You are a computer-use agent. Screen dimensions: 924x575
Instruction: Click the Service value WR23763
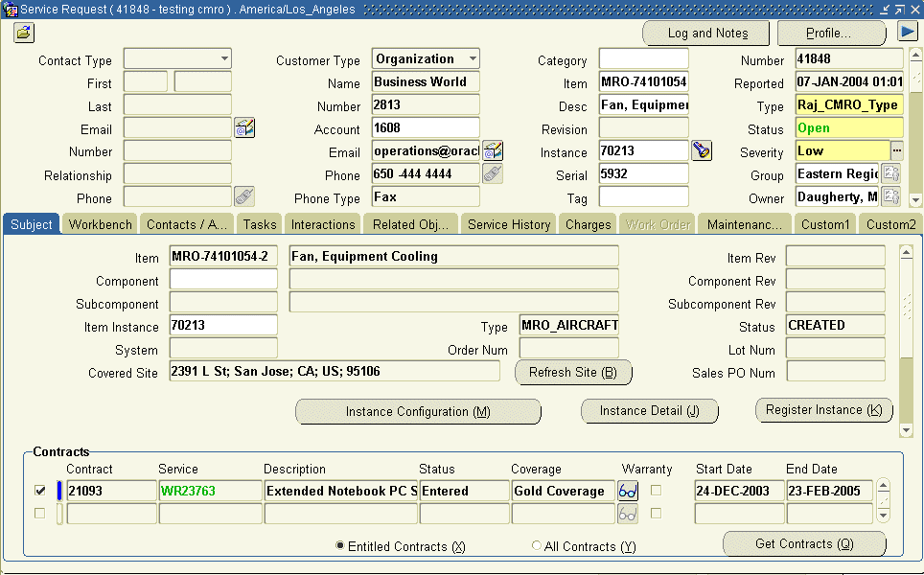click(x=210, y=491)
